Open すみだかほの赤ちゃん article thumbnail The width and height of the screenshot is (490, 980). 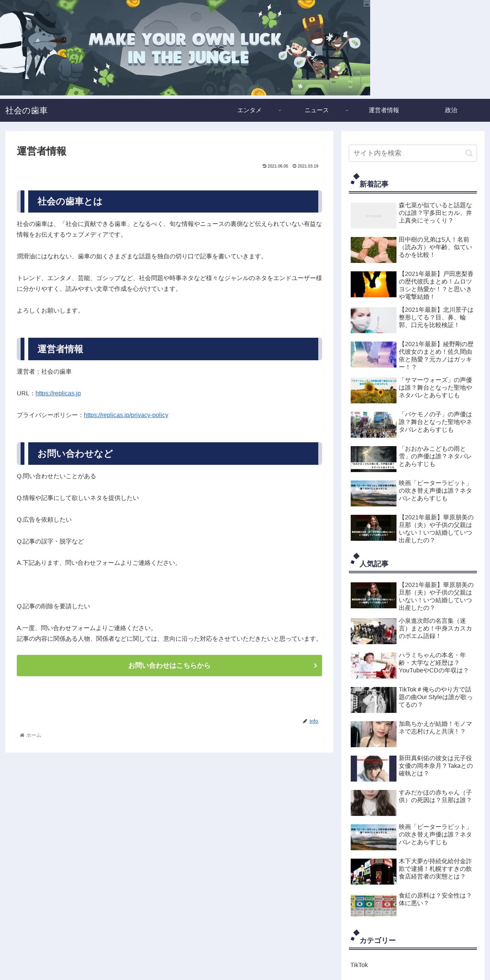click(x=373, y=803)
